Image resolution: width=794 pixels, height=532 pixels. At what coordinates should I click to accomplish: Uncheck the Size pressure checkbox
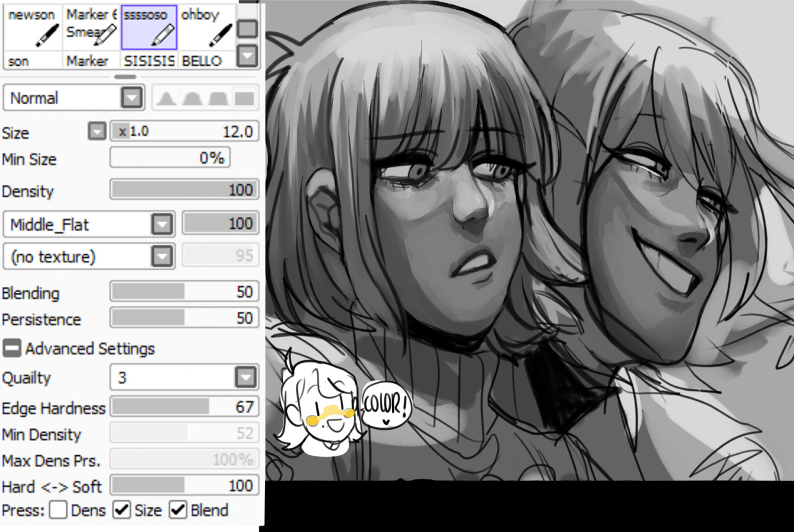point(122,510)
